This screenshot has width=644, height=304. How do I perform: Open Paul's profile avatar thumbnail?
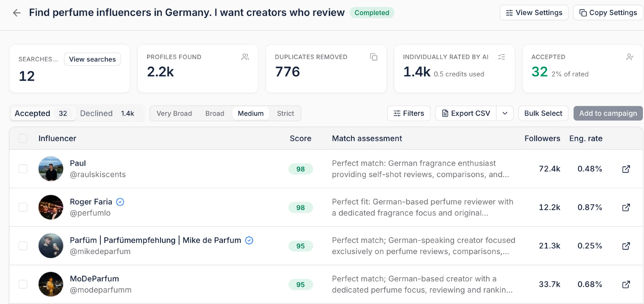point(51,169)
